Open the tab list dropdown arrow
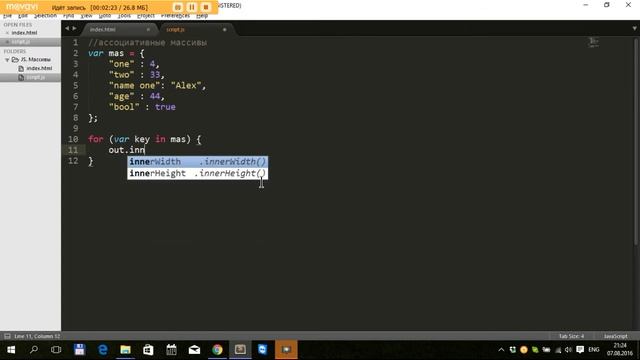This screenshot has width=640, height=360. point(634,29)
